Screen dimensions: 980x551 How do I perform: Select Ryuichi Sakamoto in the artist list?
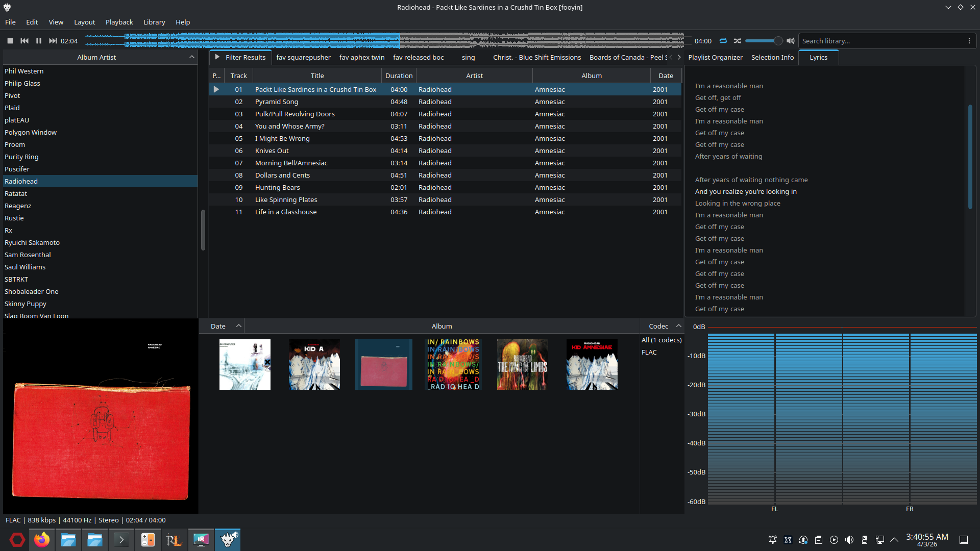32,242
